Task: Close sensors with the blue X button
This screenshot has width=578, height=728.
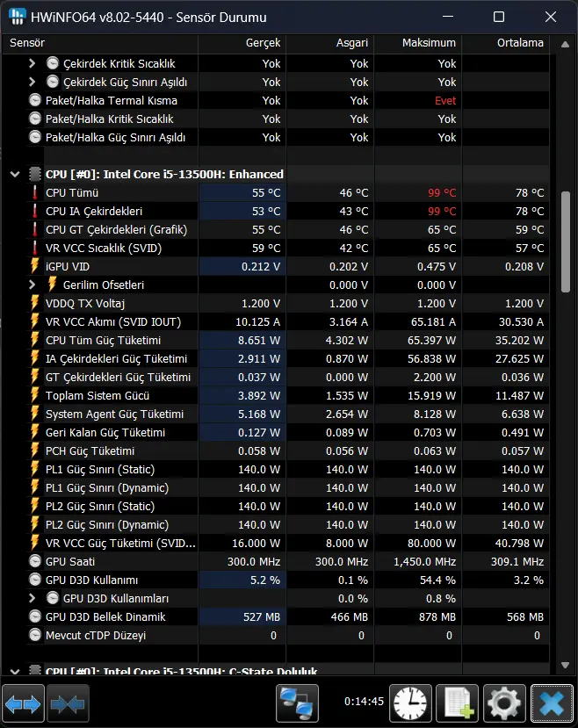Action: point(552,704)
